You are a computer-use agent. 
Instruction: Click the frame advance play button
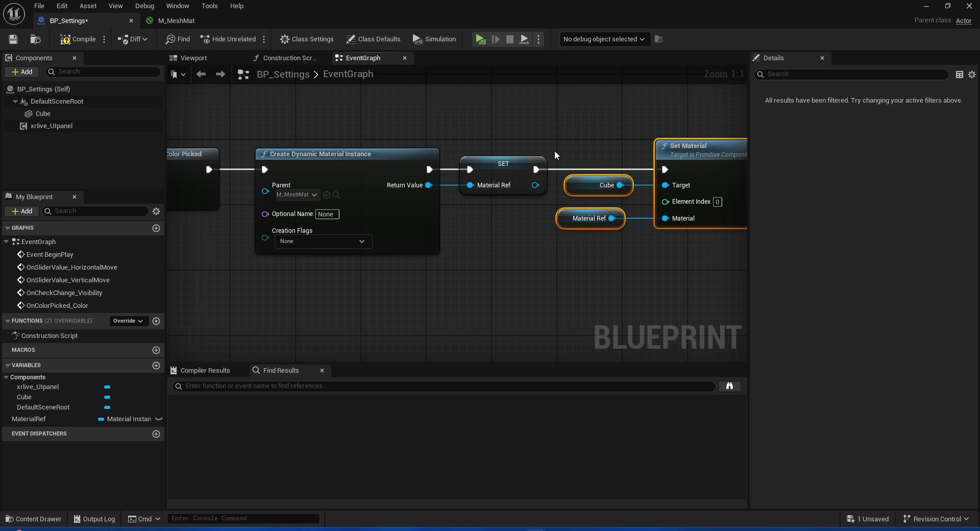coord(495,39)
